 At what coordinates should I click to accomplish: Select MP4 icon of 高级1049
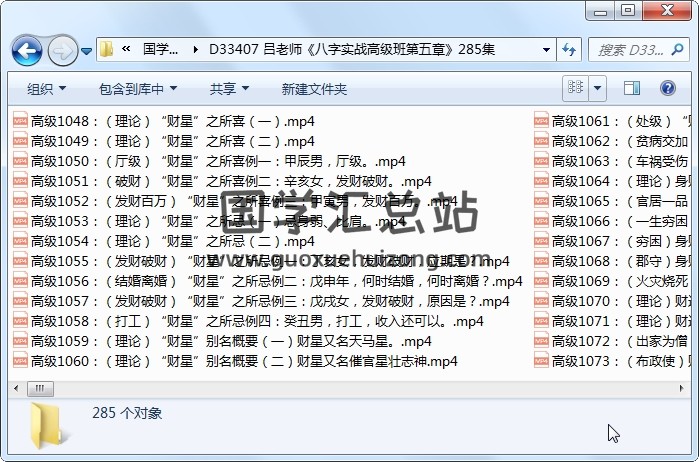tap(20, 140)
